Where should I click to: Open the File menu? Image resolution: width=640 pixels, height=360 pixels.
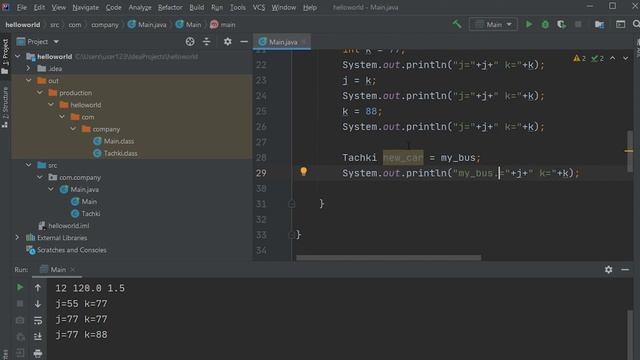coord(22,7)
